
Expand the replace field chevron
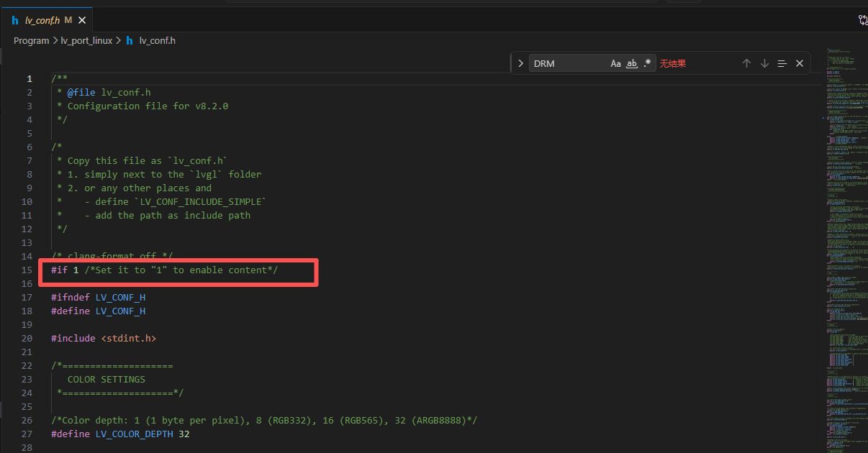(x=520, y=63)
